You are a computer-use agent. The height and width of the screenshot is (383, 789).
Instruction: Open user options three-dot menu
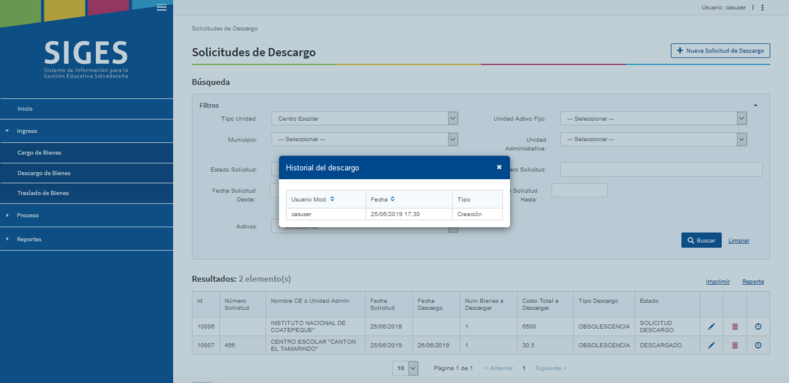tap(762, 8)
